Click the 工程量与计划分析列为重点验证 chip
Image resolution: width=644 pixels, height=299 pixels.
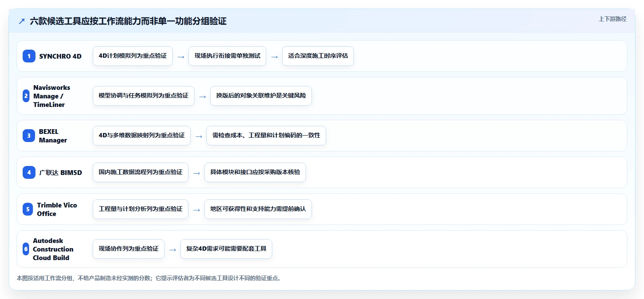(141, 209)
